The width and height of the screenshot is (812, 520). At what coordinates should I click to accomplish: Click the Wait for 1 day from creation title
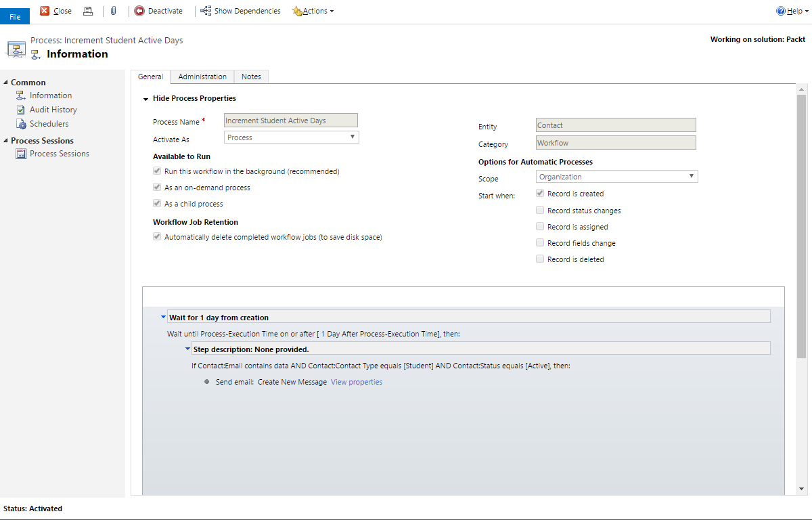219,318
